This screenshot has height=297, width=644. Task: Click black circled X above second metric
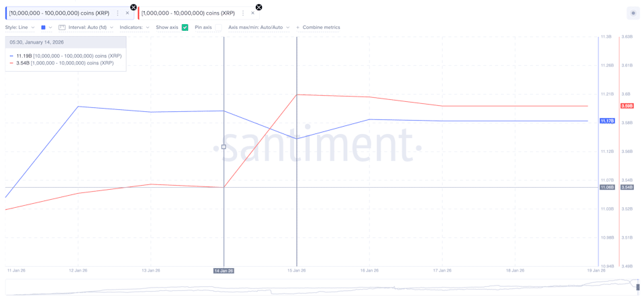click(x=259, y=7)
